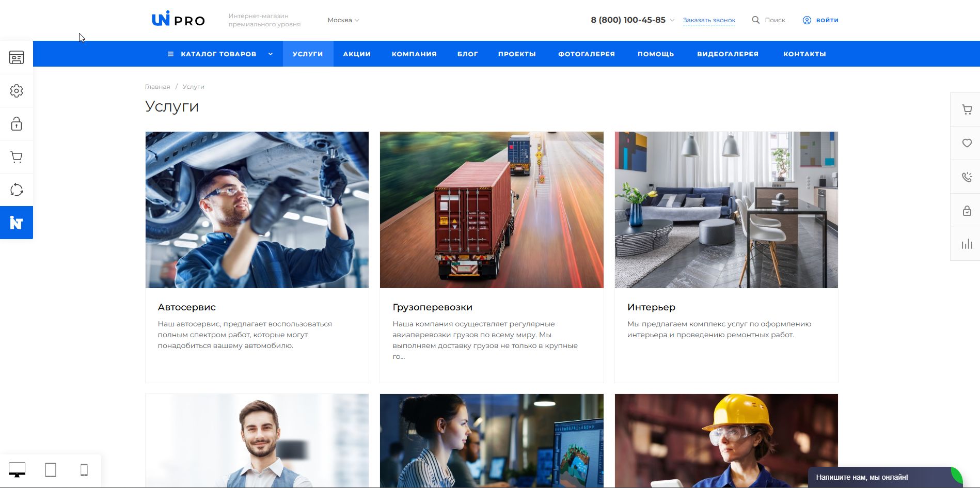Click the padlock icon in left sidebar
The height and width of the screenshot is (488, 980).
[x=17, y=124]
